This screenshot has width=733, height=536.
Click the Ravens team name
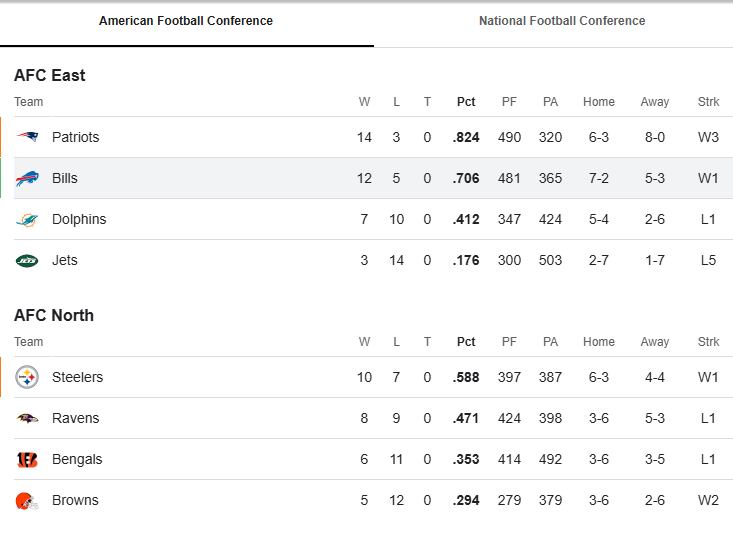click(76, 418)
